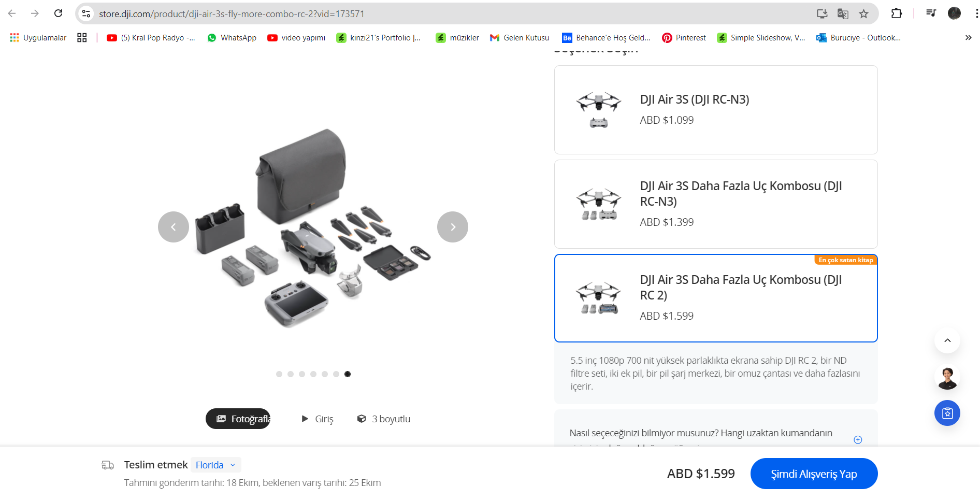Open the browser extensions puzzle icon

[x=897, y=14]
